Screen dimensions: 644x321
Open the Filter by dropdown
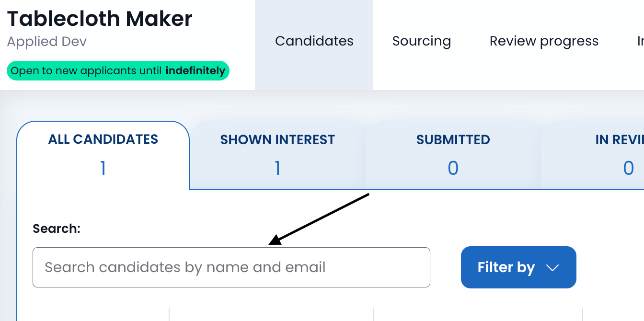518,267
